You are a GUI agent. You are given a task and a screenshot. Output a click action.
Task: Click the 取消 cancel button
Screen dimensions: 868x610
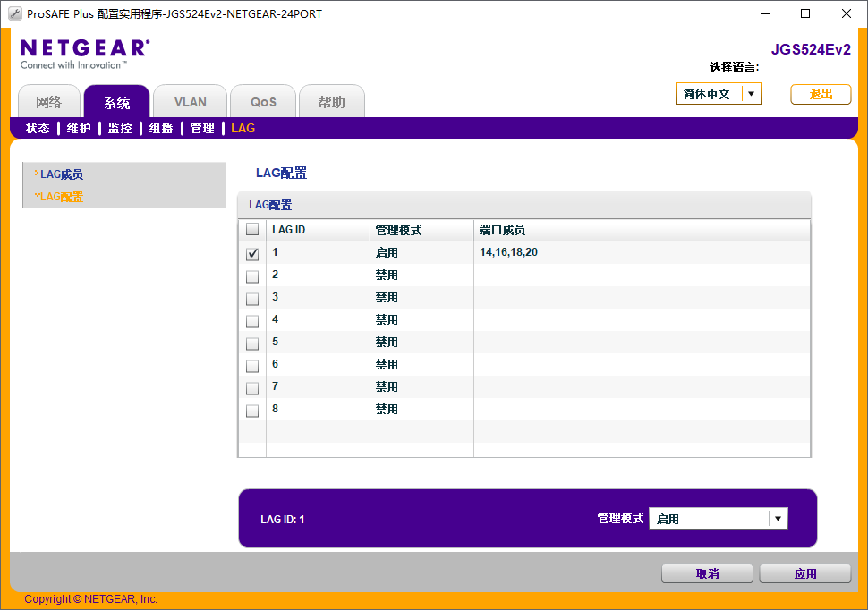click(x=707, y=573)
